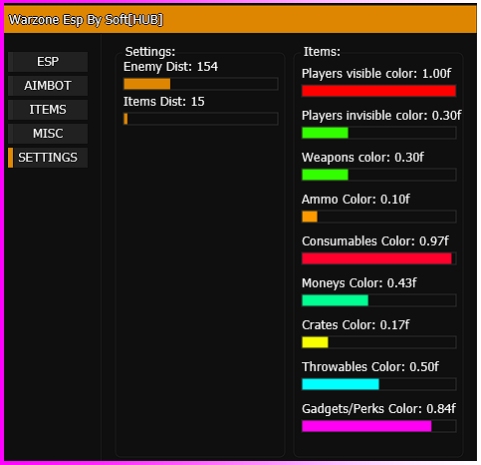This screenshot has height=465, width=481.
Task: Click 'Moneys Color: 0.43f' label
Action: pyautogui.click(x=359, y=283)
